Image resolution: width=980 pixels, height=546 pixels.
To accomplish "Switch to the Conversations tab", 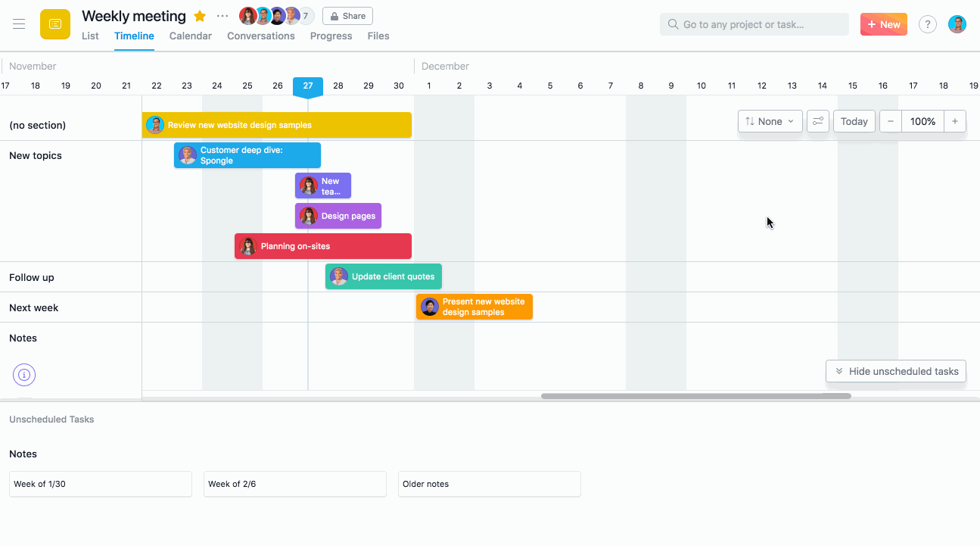I will click(x=261, y=36).
